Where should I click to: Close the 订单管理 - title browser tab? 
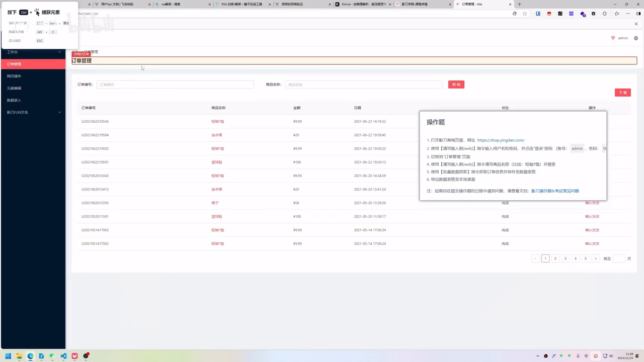click(x=511, y=4)
